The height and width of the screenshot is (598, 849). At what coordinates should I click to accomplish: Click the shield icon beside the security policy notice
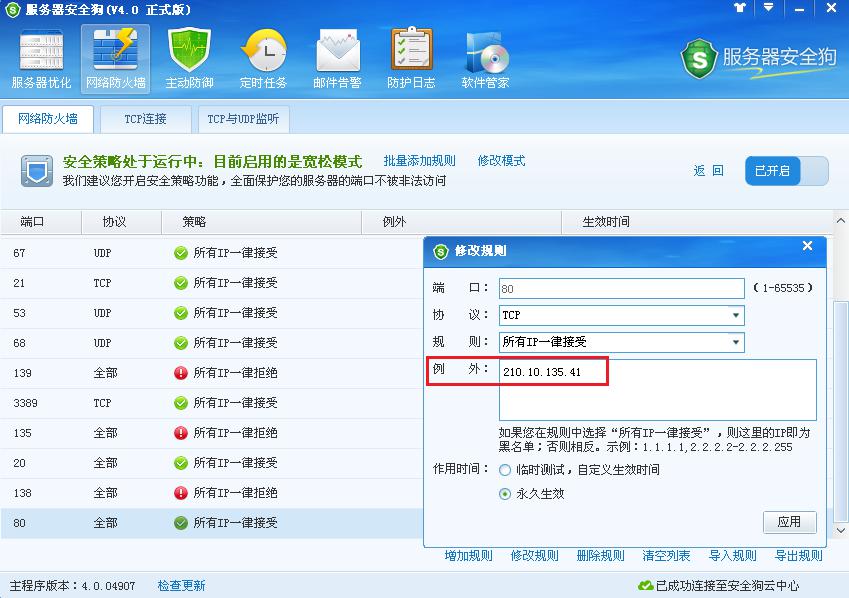37,171
